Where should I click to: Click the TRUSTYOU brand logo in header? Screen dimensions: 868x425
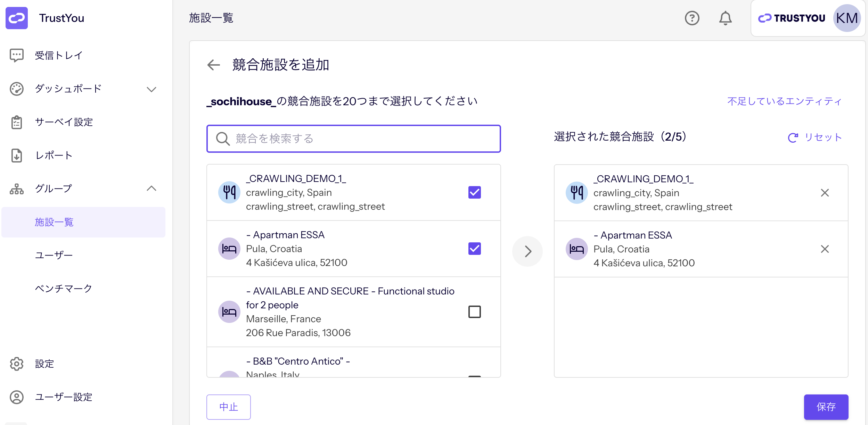tap(792, 18)
